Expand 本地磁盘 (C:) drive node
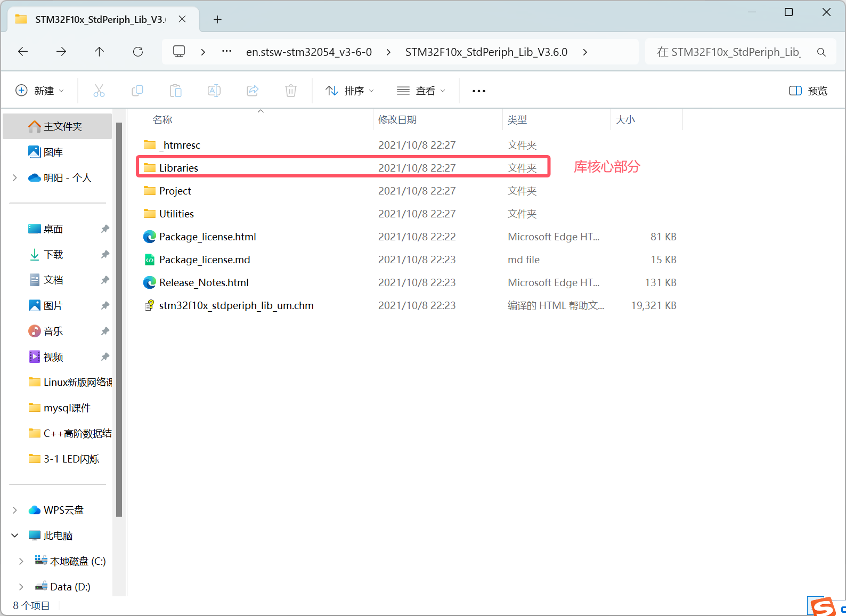 [21, 561]
